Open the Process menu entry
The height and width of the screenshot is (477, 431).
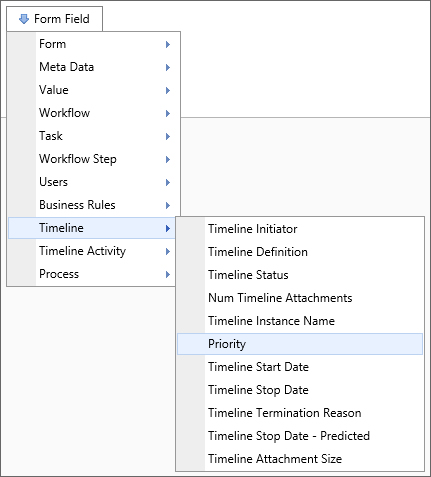point(92,274)
